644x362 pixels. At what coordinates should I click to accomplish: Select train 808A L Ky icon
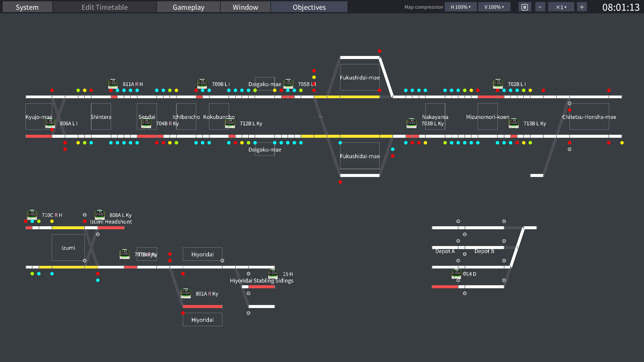point(100,215)
